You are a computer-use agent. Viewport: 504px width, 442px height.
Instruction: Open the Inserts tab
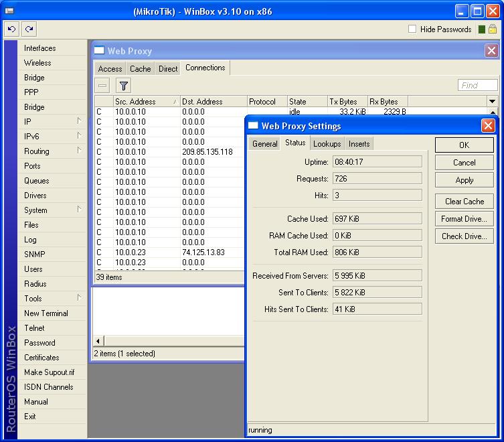click(x=359, y=144)
